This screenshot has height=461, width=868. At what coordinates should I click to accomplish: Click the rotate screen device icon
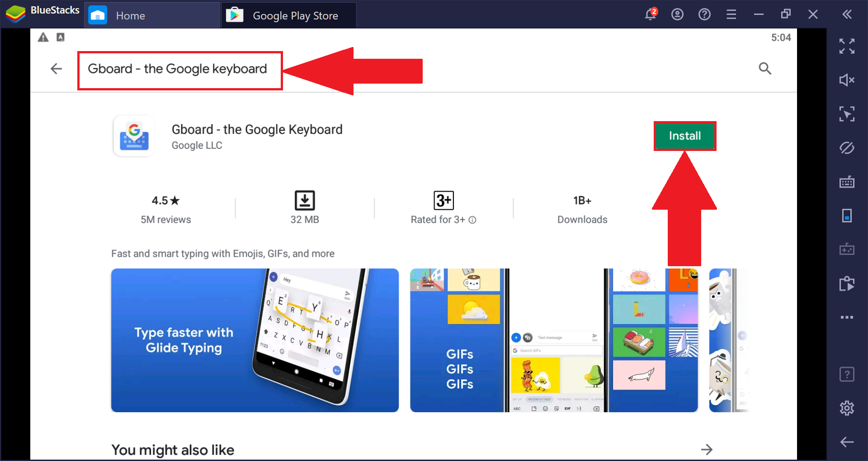tap(847, 216)
